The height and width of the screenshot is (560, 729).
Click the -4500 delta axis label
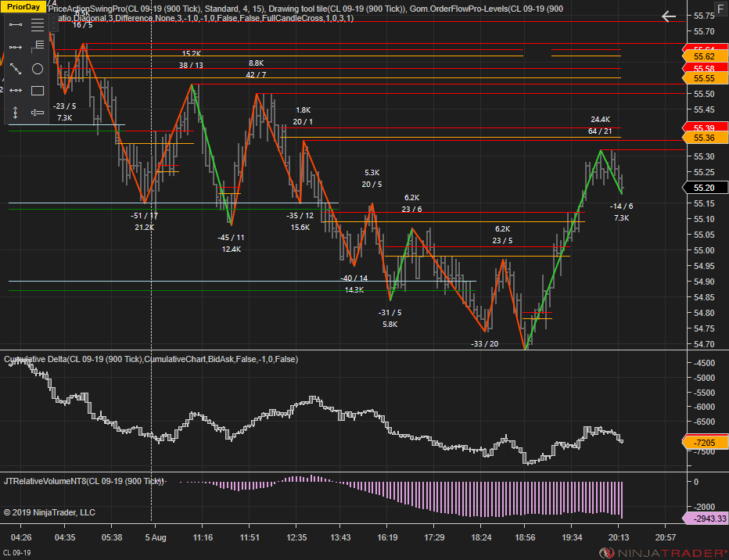(x=704, y=363)
